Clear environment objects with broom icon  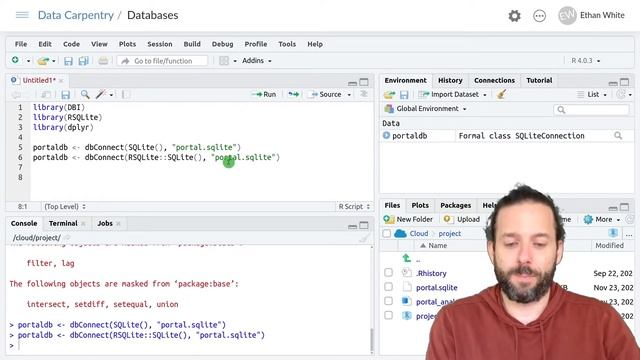[x=501, y=95]
